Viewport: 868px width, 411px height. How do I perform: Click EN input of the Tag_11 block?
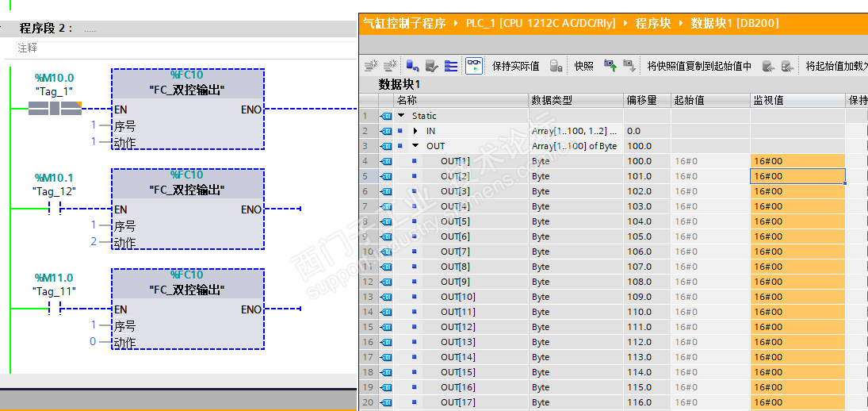tap(120, 309)
